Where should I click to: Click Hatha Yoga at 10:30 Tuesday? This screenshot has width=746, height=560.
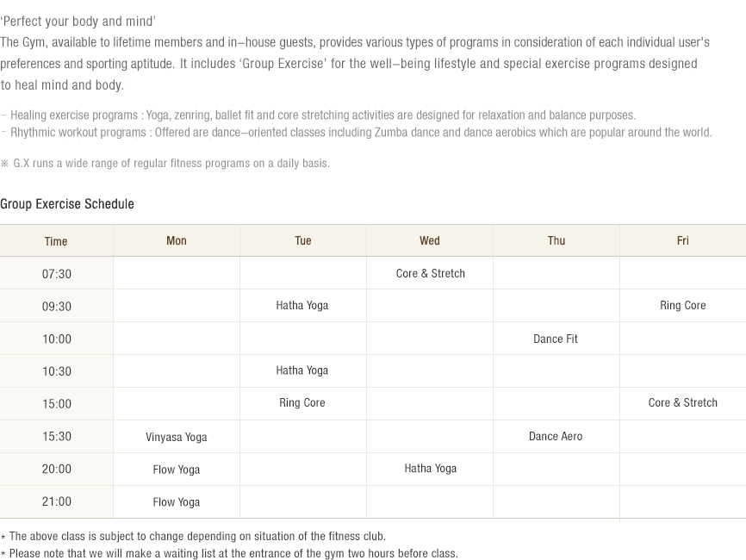pyautogui.click(x=302, y=370)
